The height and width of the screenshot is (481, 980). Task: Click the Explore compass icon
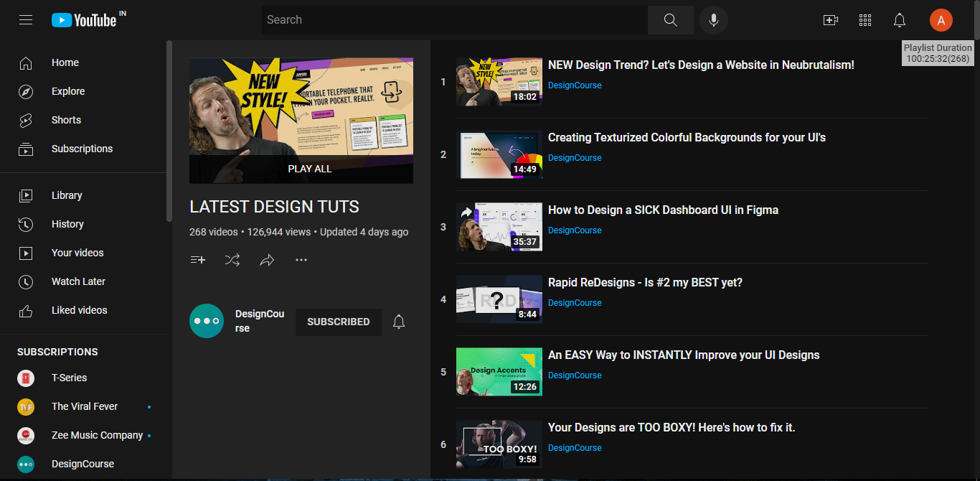point(26,92)
